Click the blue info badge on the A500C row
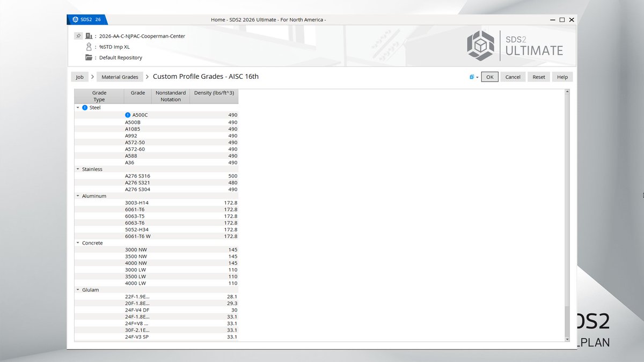This screenshot has height=362, width=644. click(x=127, y=114)
